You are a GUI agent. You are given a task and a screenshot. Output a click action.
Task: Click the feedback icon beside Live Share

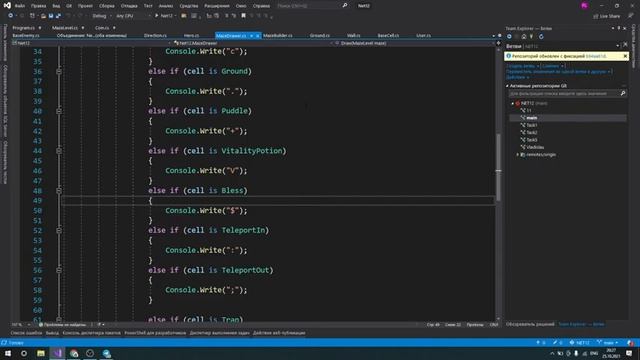pyautogui.click(x=631, y=16)
